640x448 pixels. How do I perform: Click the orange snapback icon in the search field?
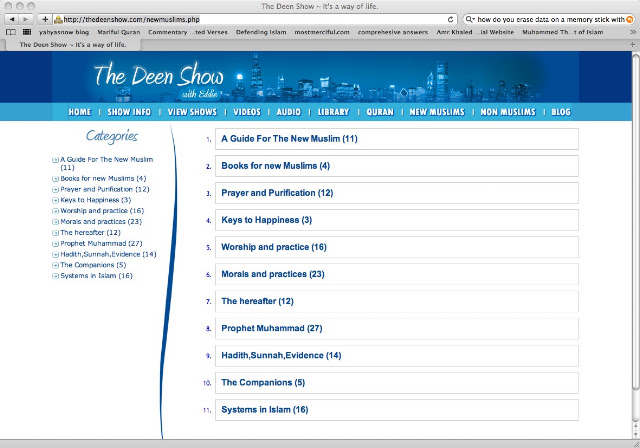coord(629,19)
